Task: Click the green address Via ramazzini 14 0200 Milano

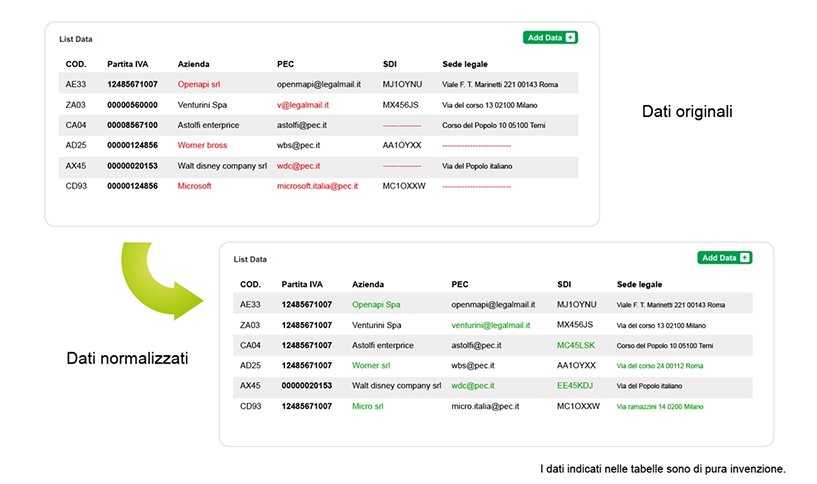Action: 660,407
